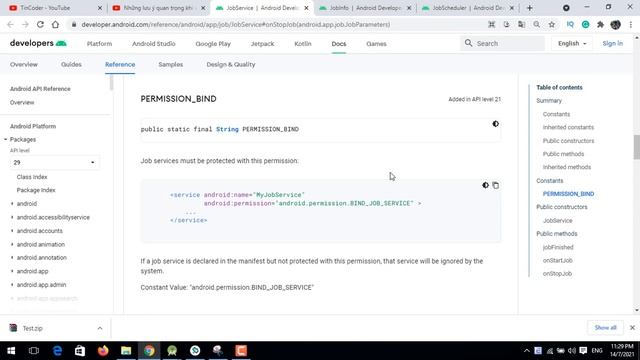Open the Design & Quality tab

(231, 64)
